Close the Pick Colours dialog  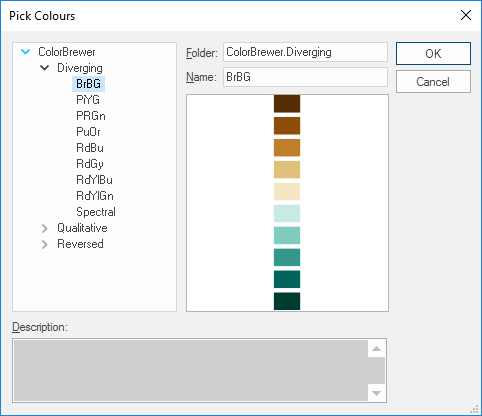click(466, 15)
